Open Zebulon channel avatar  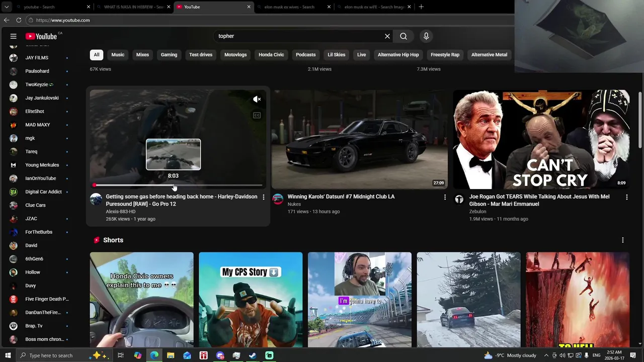459,199
